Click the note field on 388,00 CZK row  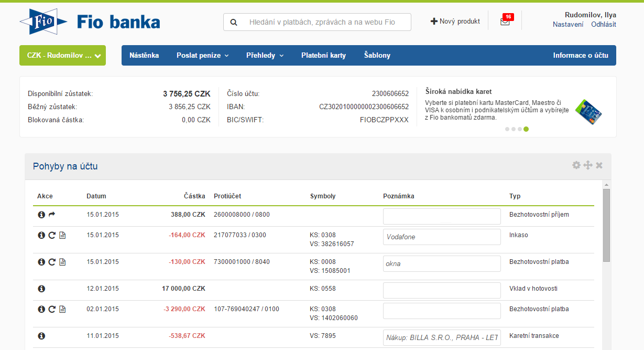(442, 216)
